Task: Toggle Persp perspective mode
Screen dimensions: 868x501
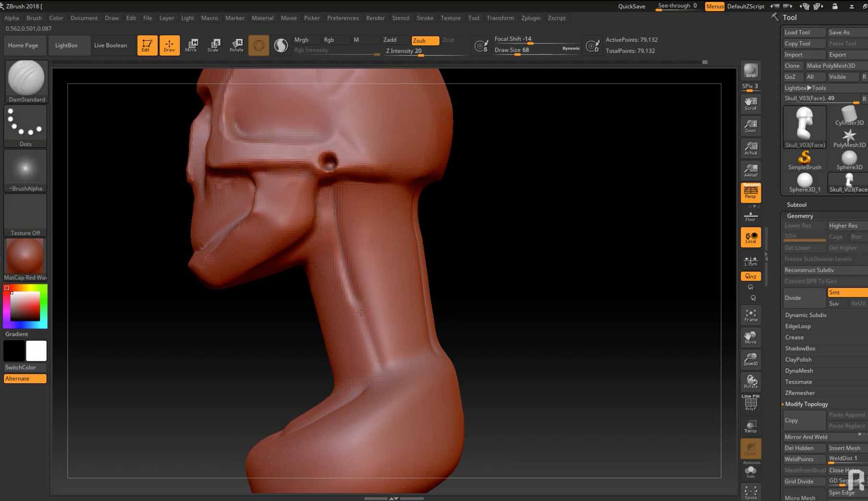Action: tap(751, 192)
